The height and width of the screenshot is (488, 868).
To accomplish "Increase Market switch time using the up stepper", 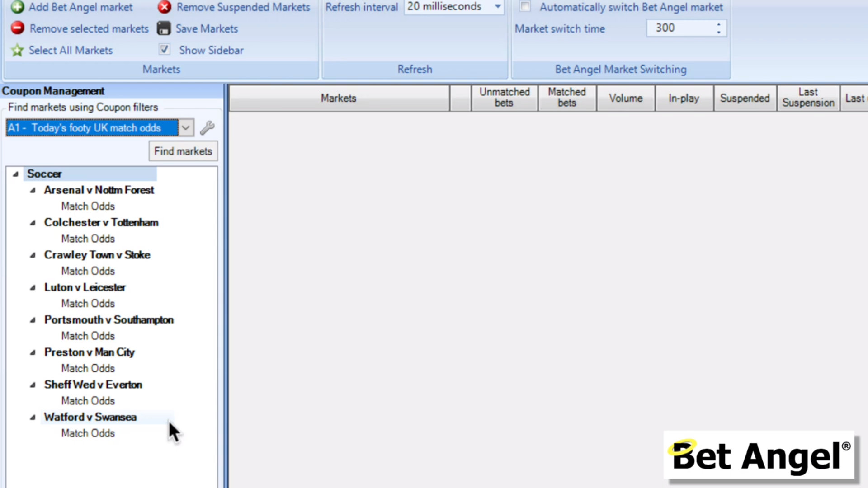I will coord(719,25).
